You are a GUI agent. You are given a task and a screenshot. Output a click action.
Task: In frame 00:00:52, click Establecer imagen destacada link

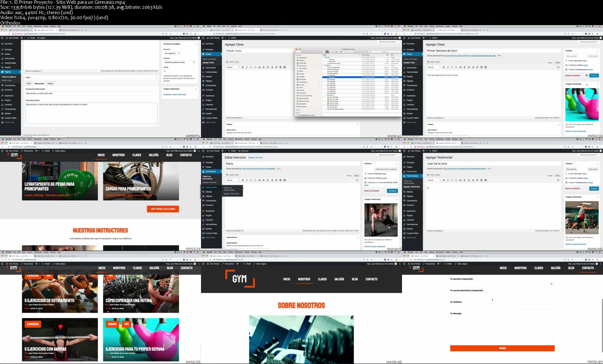tap(175, 94)
